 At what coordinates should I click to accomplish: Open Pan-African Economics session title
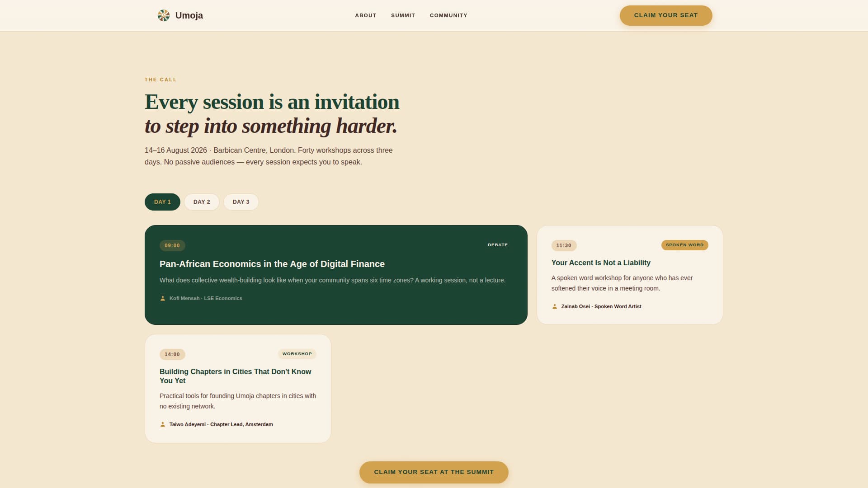point(272,264)
